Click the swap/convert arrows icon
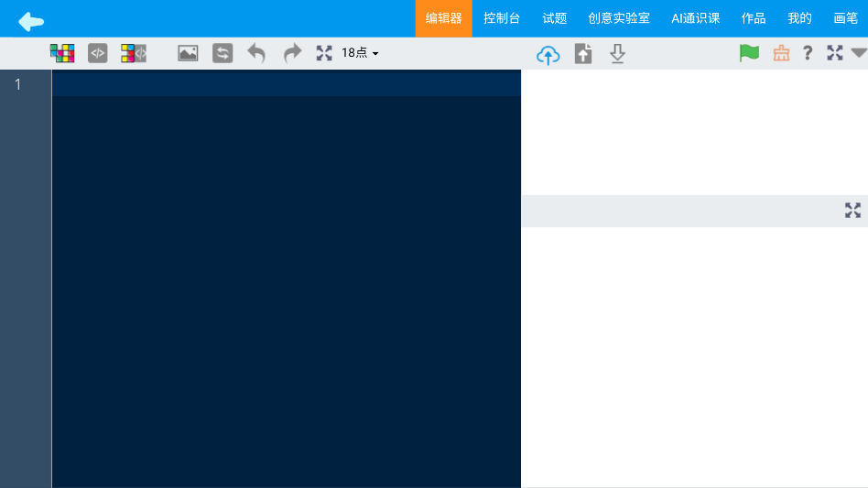The image size is (868, 488). [x=222, y=53]
